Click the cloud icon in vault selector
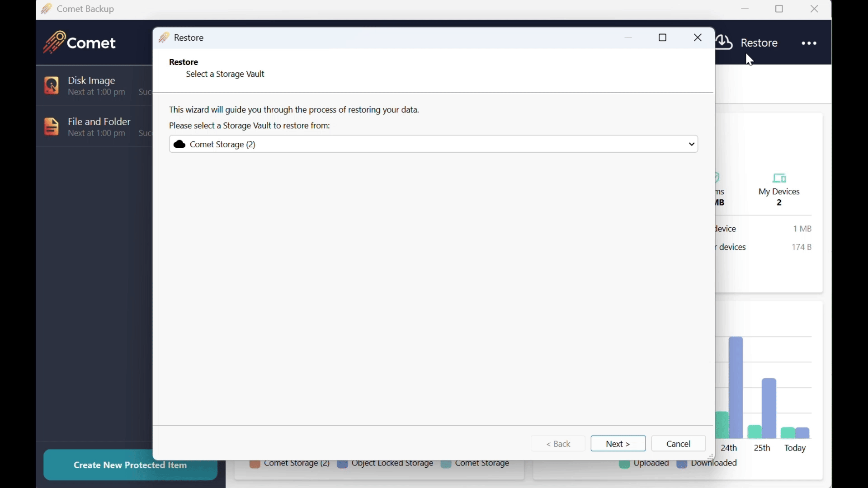Screen dimensions: 868x488 [x=180, y=144]
